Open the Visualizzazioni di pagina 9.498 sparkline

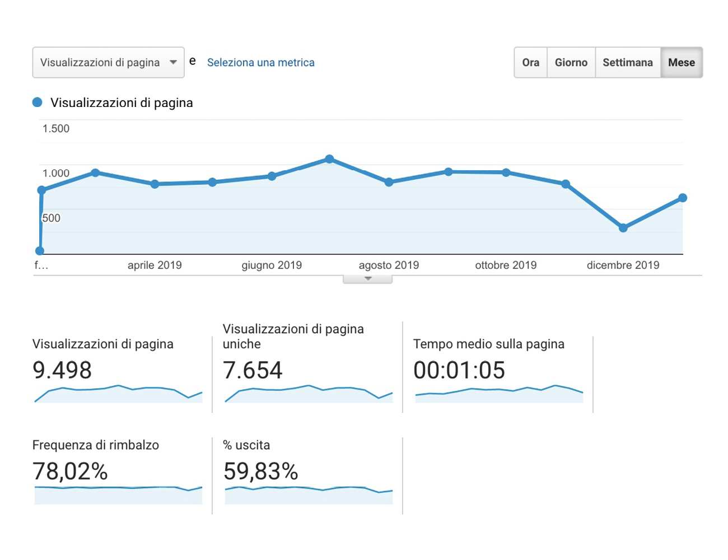118,394
